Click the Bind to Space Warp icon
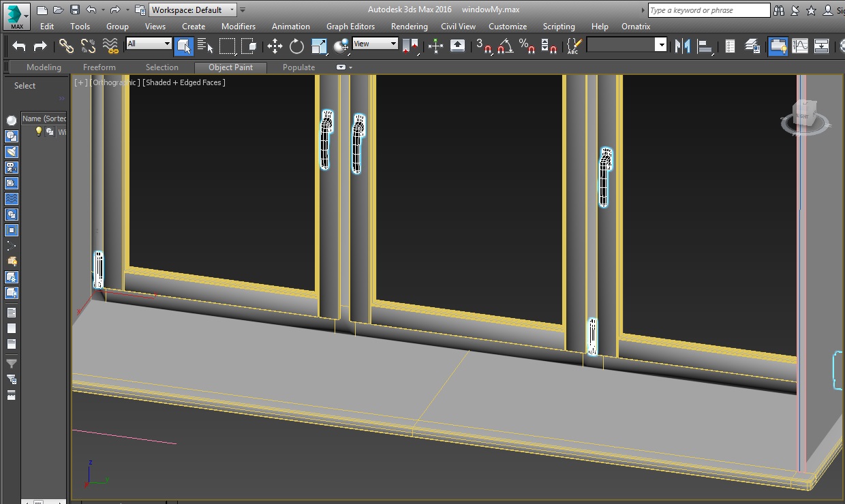Screen dimensions: 845x504 (x=110, y=46)
